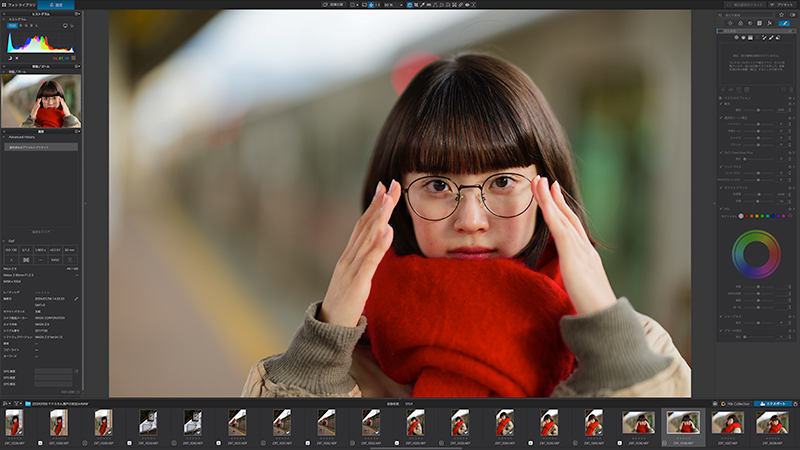800x450 pixels.
Task: Click the reset corrections button at top right
Action: 745,5
